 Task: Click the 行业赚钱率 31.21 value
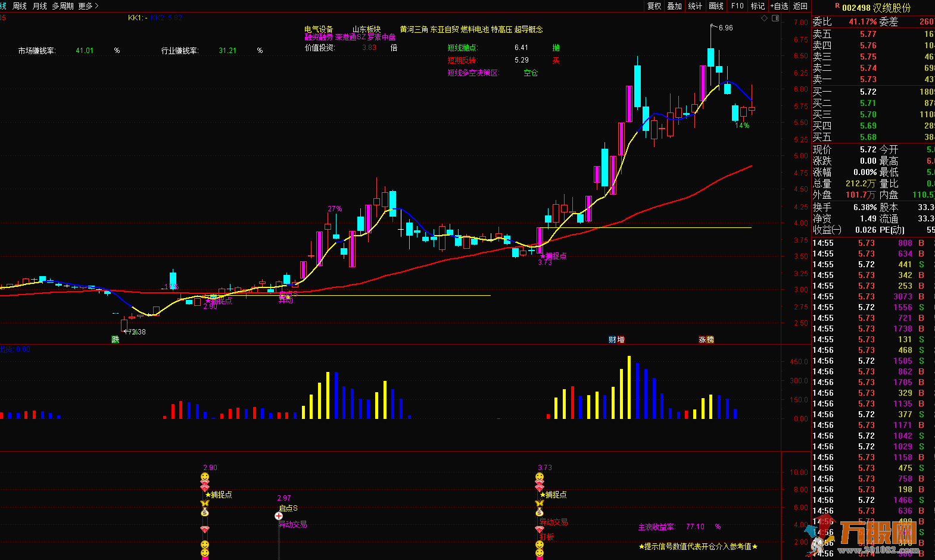pyautogui.click(x=227, y=51)
